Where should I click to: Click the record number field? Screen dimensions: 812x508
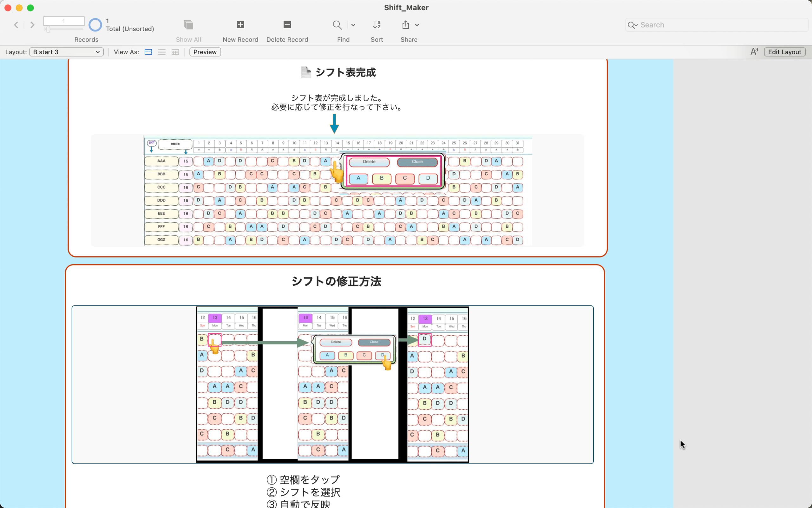coord(64,21)
